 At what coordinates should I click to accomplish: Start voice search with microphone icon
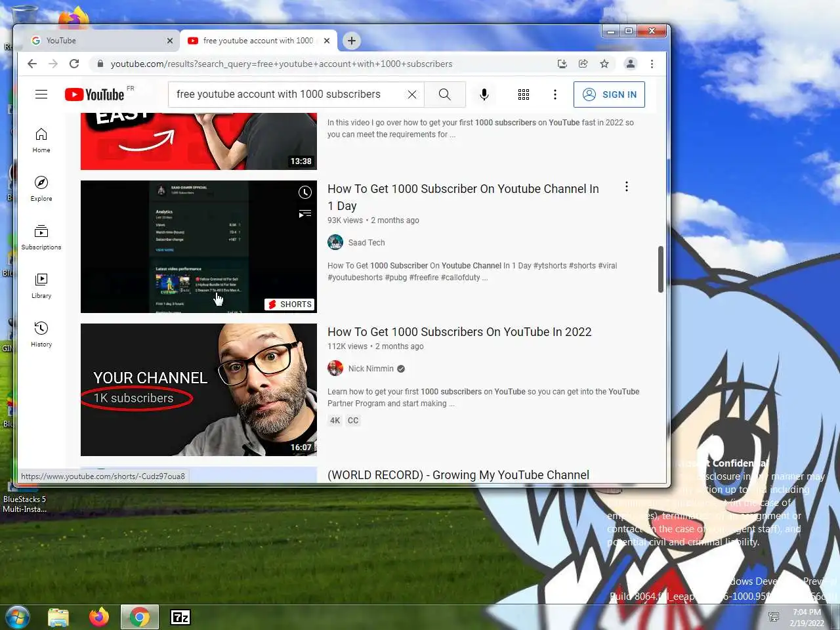click(484, 94)
